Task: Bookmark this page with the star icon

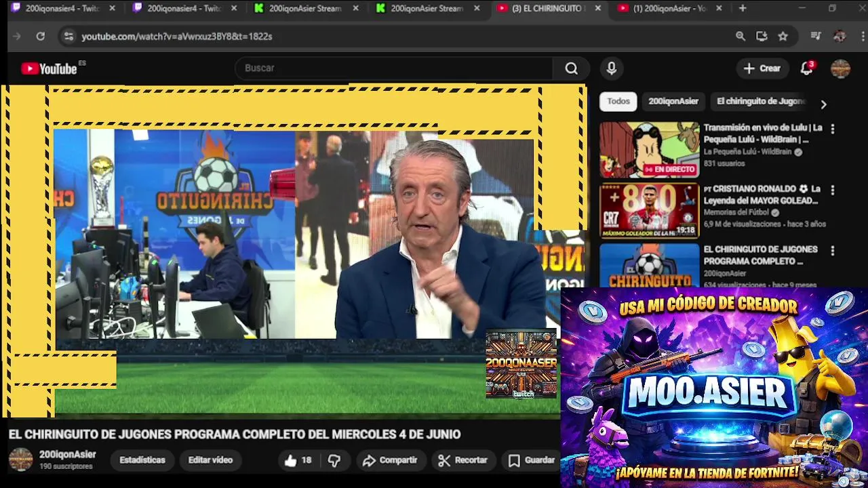Action: click(783, 36)
